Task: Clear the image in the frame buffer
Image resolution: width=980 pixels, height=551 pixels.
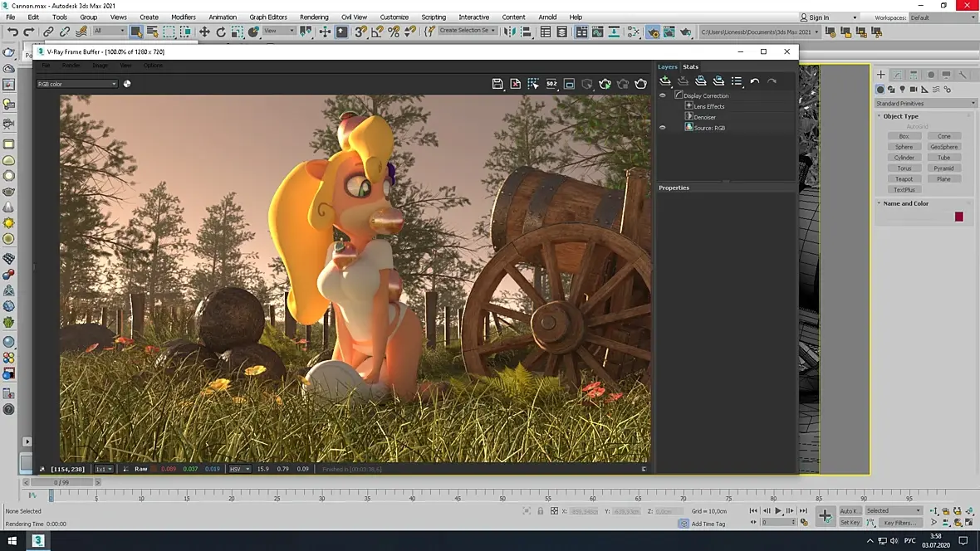Action: 516,84
